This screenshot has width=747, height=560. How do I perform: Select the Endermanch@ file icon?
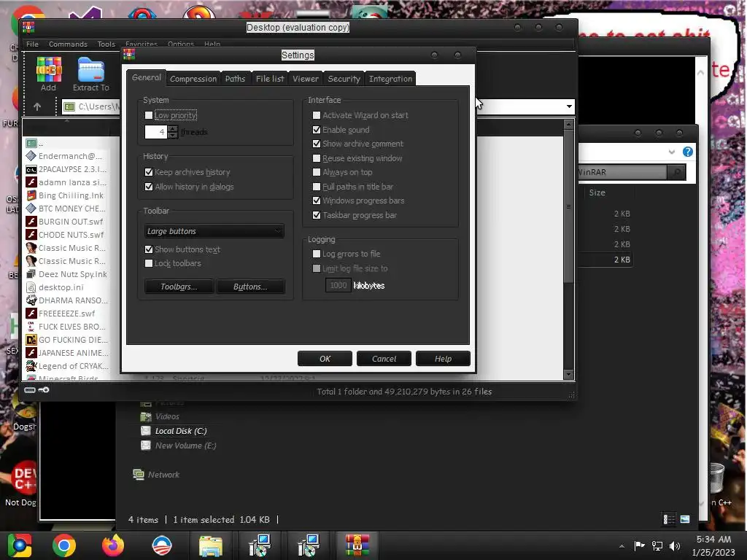coord(31,156)
